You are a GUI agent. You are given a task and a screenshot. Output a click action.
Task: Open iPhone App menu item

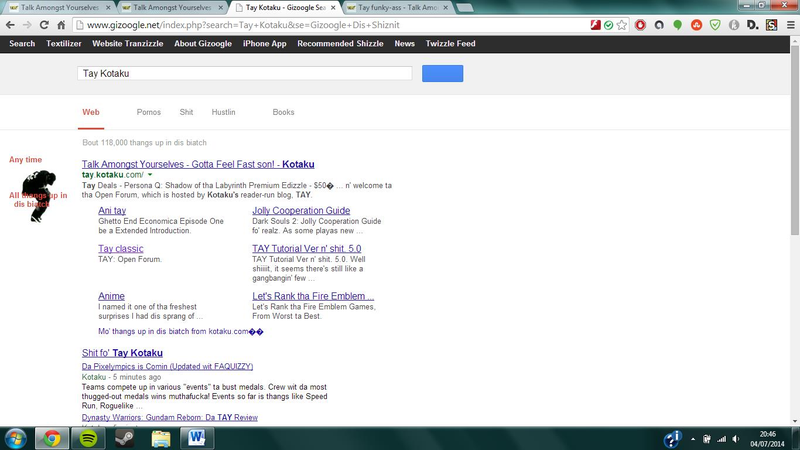(x=264, y=44)
